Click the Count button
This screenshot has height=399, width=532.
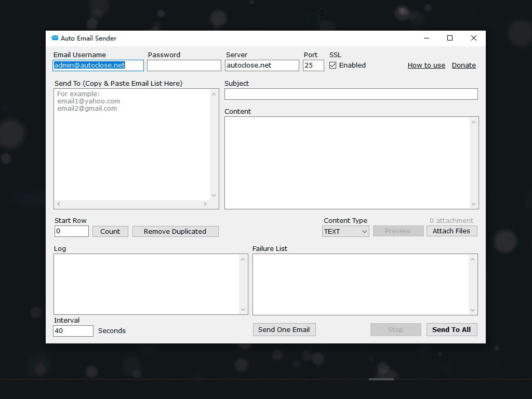tap(110, 231)
